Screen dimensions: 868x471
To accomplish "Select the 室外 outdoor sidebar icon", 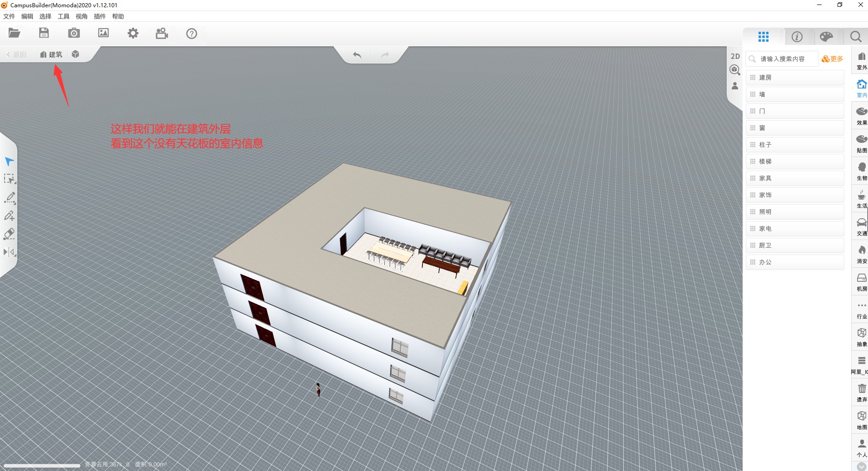I will (861, 61).
